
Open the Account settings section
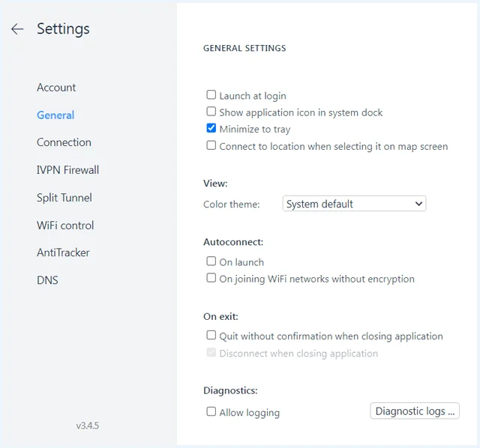(56, 88)
